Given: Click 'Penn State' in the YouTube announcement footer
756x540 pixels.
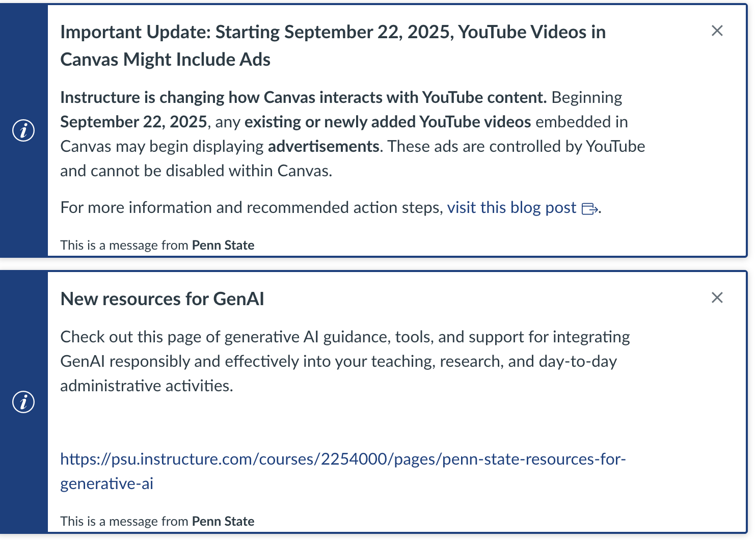Looking at the screenshot, I should point(223,246).
